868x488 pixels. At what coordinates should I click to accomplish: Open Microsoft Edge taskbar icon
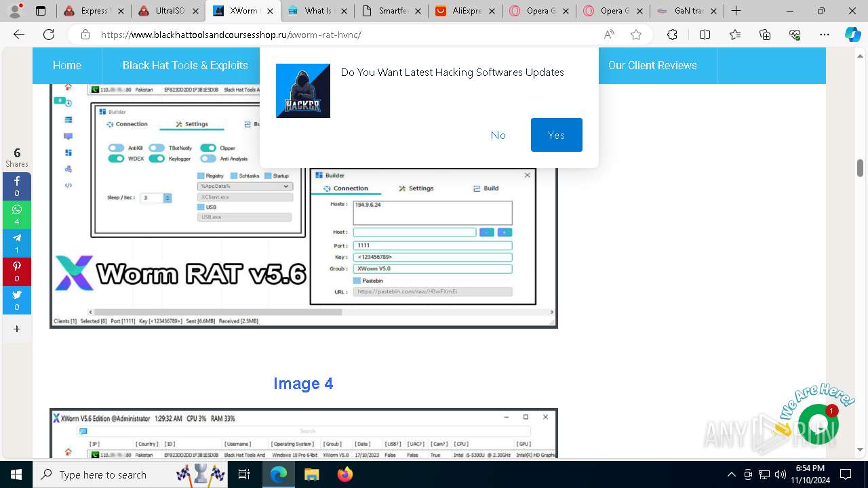click(x=279, y=474)
